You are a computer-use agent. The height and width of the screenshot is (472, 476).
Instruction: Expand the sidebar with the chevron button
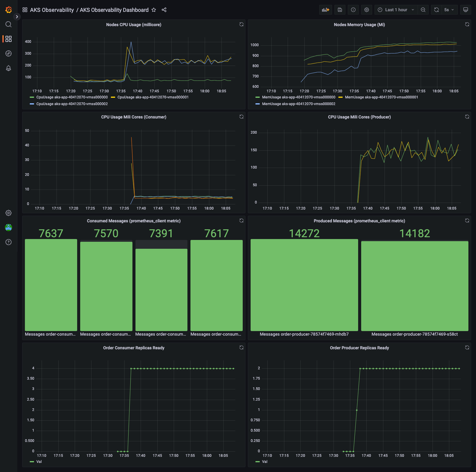pyautogui.click(x=17, y=17)
